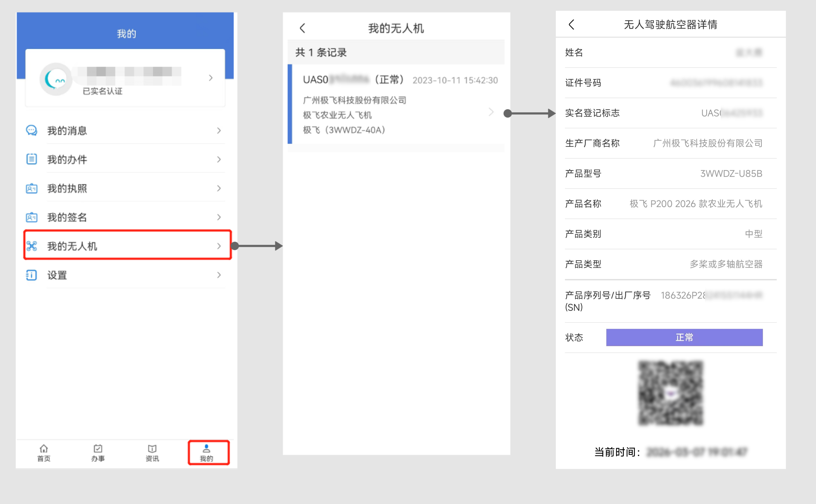The height and width of the screenshot is (504, 816).
Task: Select the 我的 bottom tab
Action: [x=207, y=453]
